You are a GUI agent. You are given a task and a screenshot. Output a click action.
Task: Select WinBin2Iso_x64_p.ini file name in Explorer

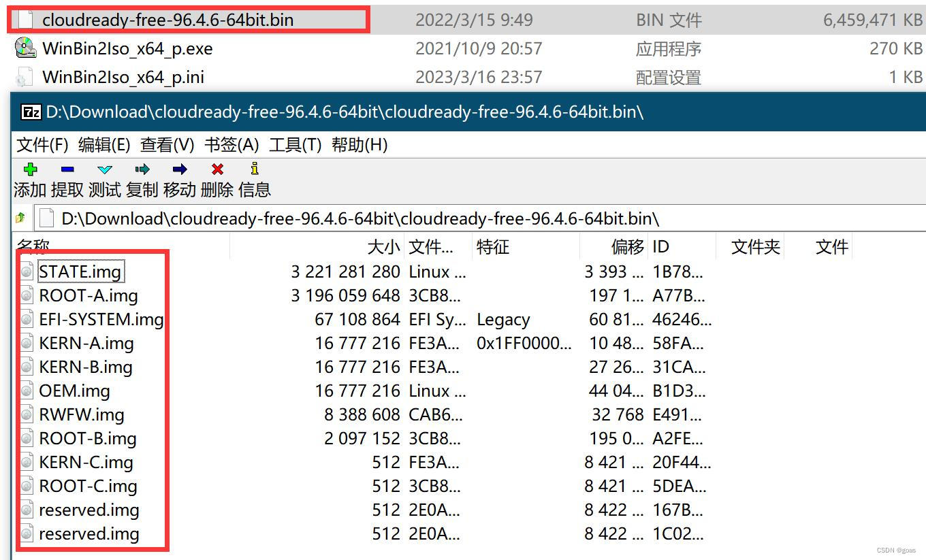(x=123, y=77)
